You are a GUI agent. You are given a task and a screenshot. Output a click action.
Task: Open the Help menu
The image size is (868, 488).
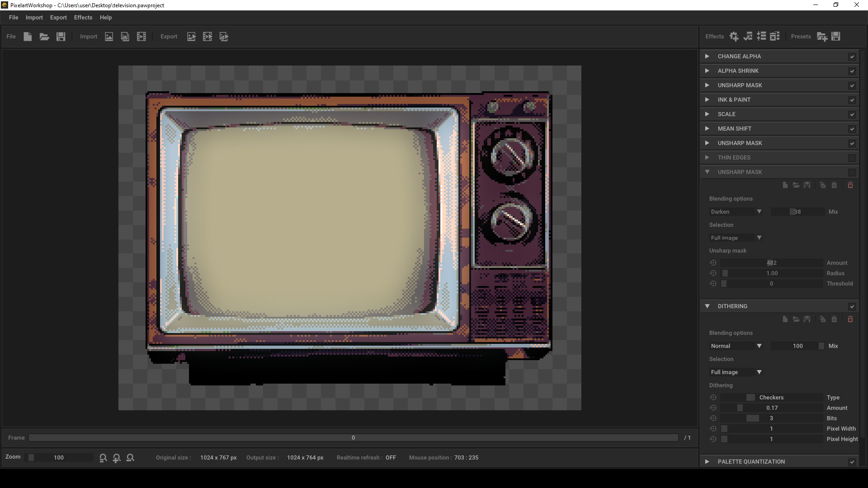click(106, 18)
